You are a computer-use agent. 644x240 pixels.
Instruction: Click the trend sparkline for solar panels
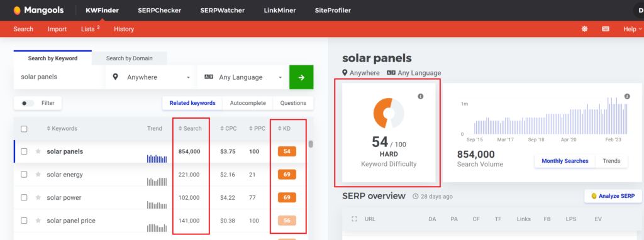(157, 158)
